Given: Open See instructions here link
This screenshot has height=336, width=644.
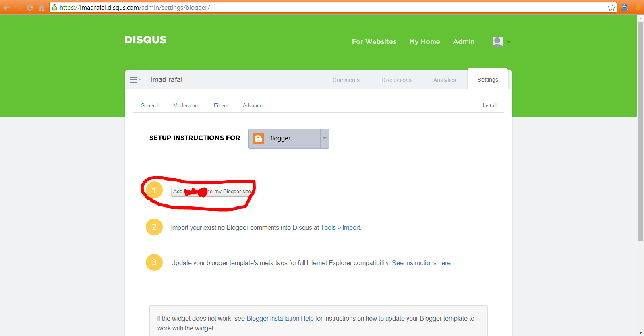Looking at the screenshot, I should pos(421,263).
